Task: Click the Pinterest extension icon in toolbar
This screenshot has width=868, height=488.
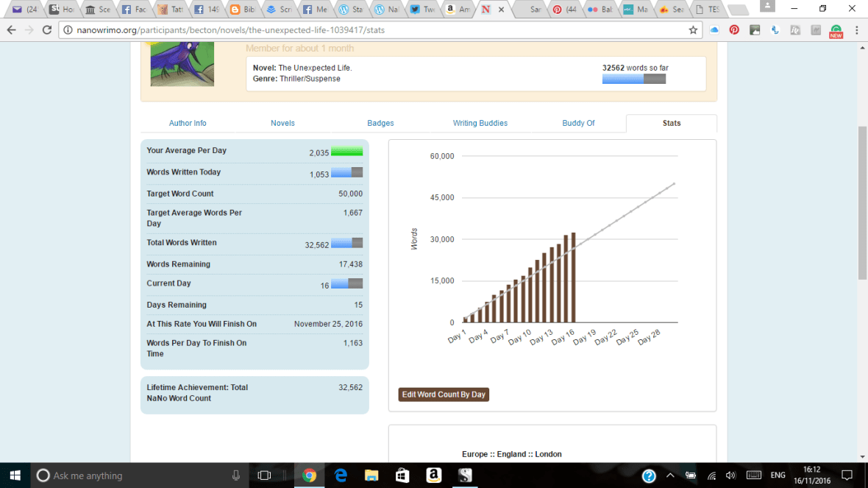Action: click(734, 30)
